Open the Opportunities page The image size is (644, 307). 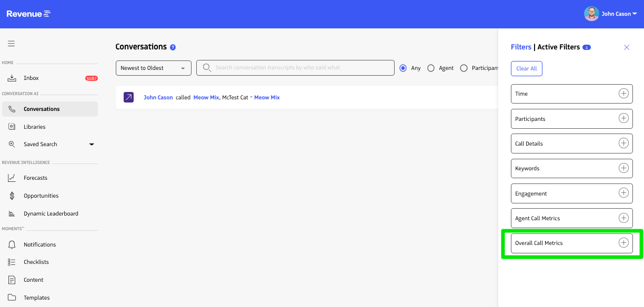pos(41,196)
